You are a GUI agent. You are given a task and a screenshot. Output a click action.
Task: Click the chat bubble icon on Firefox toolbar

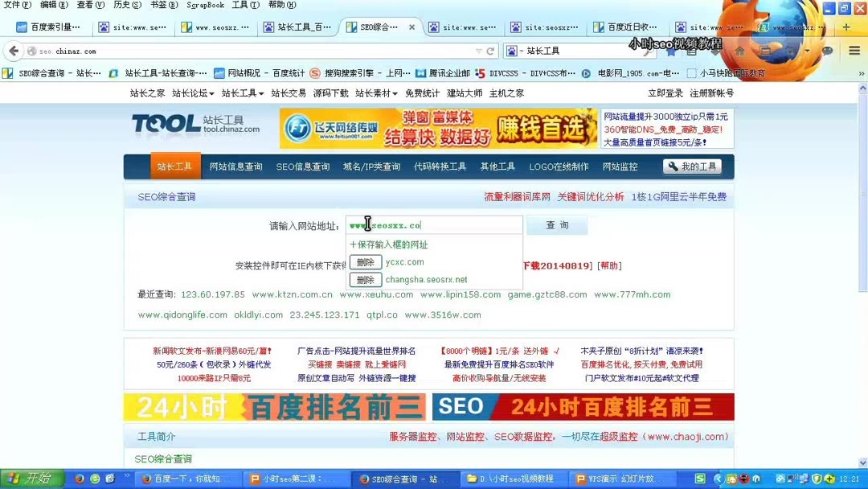[x=827, y=50]
